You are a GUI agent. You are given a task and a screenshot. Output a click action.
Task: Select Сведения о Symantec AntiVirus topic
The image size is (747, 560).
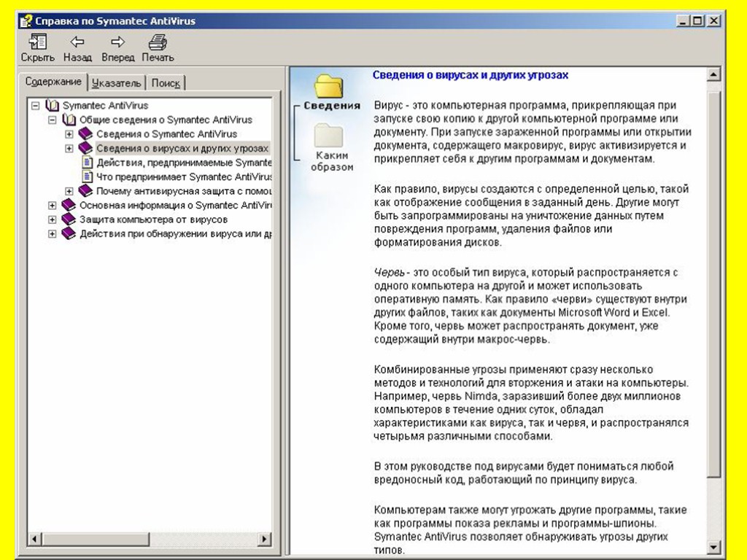coord(167,134)
